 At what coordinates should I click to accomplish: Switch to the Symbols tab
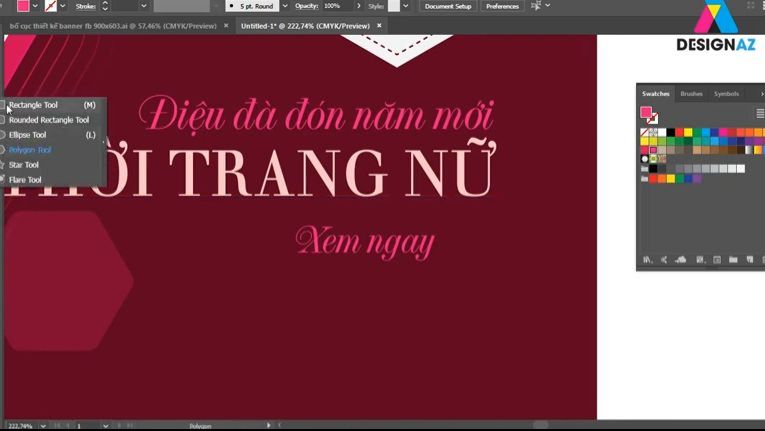pyautogui.click(x=726, y=94)
